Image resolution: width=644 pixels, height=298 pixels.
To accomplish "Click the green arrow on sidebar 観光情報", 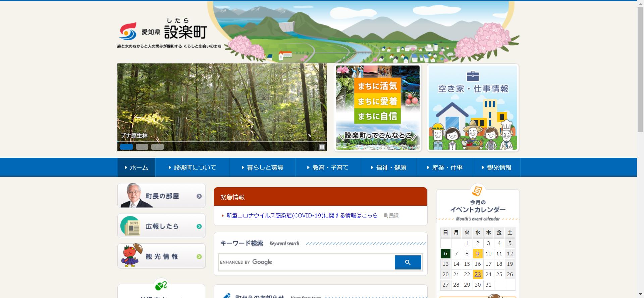I will [199, 257].
